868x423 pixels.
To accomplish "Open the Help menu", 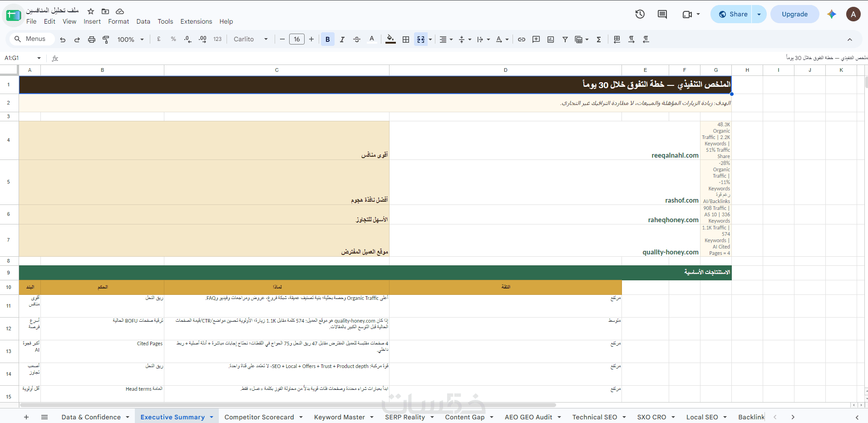I will 226,21.
